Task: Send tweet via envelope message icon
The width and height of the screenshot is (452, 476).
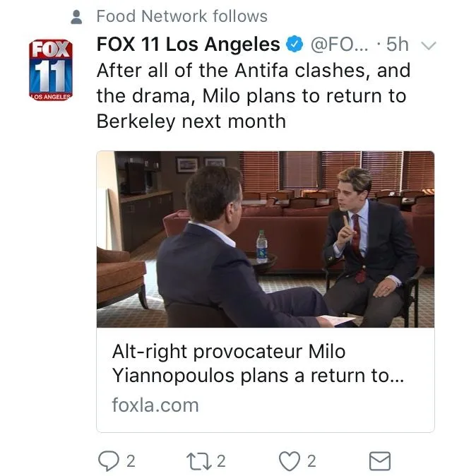Action: [380, 461]
